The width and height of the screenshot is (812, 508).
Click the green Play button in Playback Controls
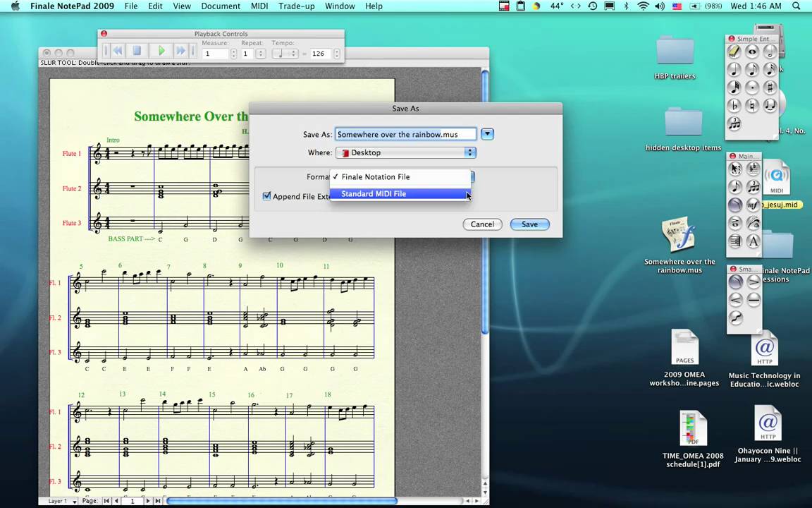tap(161, 50)
